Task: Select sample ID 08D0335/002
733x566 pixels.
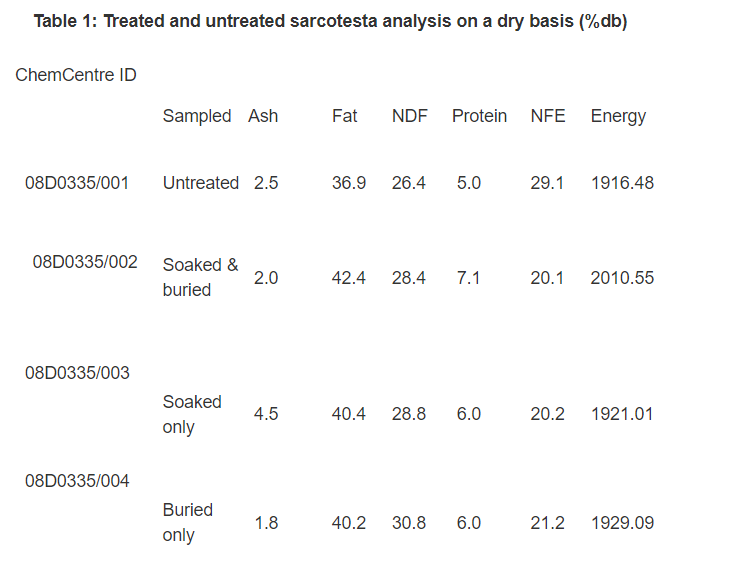Action: pyautogui.click(x=85, y=262)
